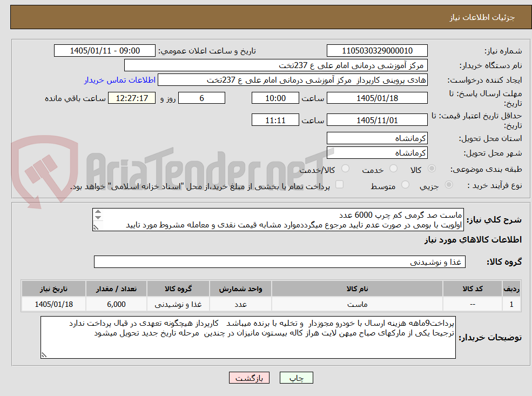Screen dimensions: 532x396
Task: Click the شرح کلی نیاز description text area
Action: pos(278,220)
